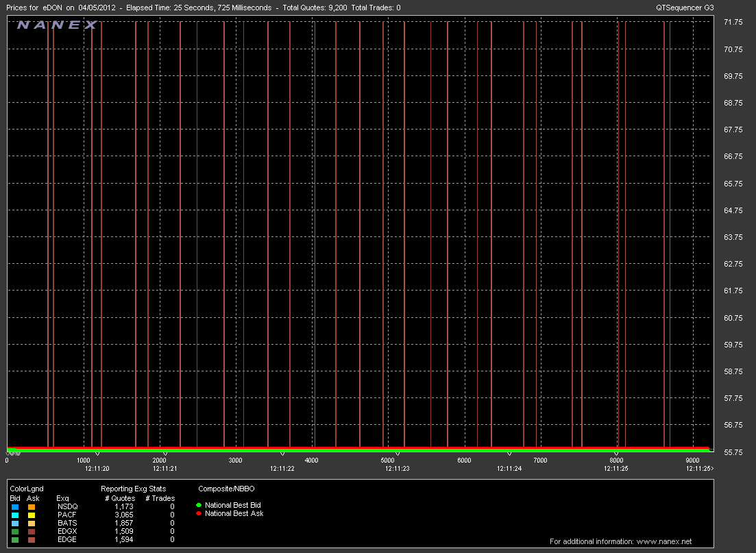Click the "QTSequencer G3" title text
The width and height of the screenshot is (756, 553).
tap(685, 8)
